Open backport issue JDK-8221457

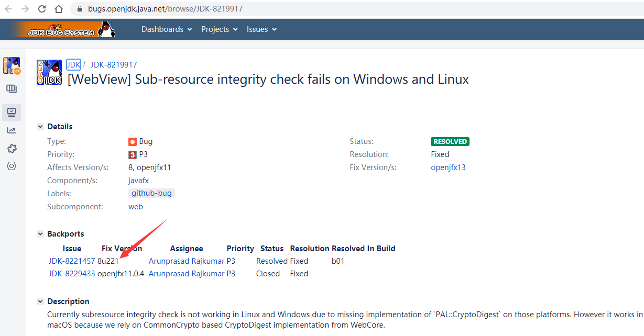point(71,261)
